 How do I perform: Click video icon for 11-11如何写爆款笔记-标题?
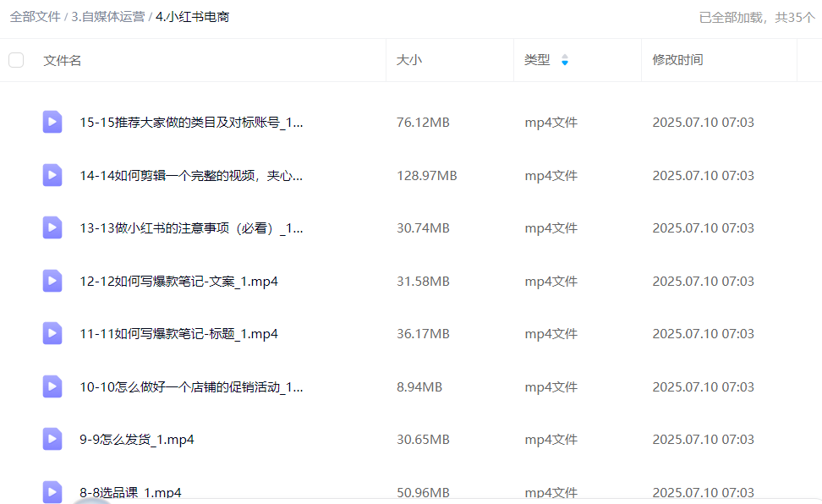coord(52,333)
